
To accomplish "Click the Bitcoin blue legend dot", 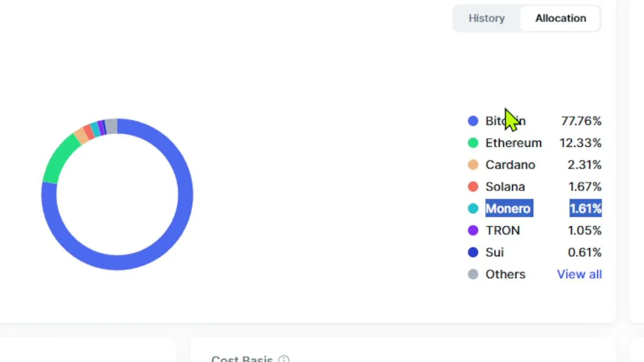I will [473, 121].
